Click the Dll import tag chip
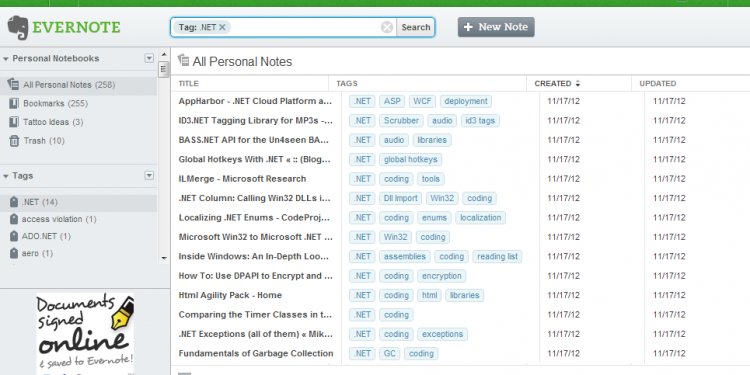 [400, 198]
